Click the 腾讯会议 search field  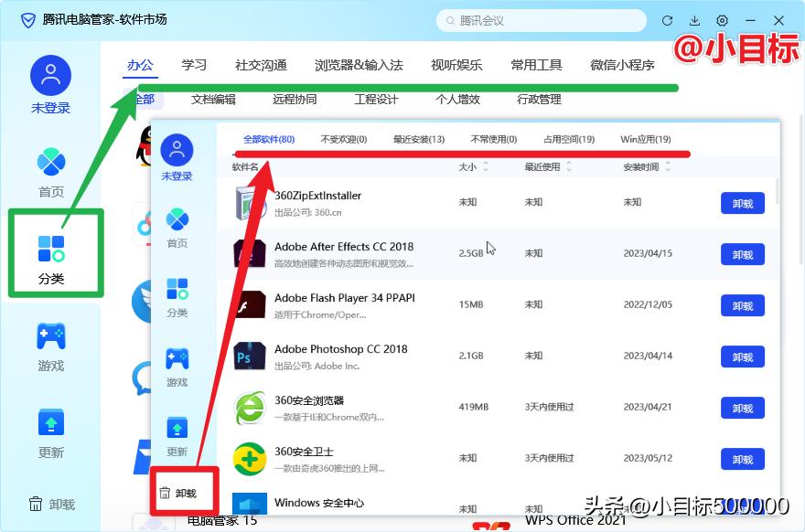point(541,19)
